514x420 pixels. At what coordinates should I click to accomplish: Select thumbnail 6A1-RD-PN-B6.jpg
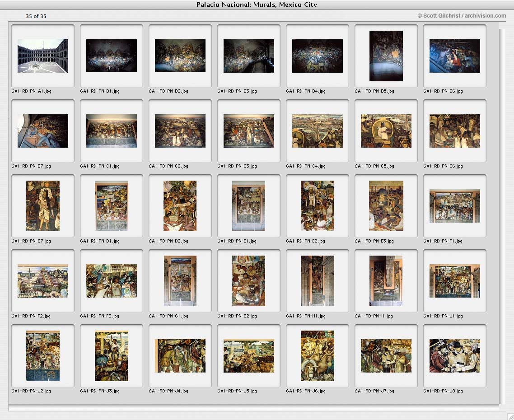click(455, 56)
